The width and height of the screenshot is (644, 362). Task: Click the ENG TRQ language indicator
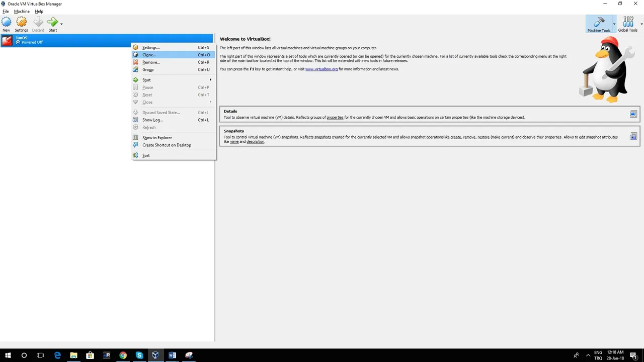pos(598,355)
